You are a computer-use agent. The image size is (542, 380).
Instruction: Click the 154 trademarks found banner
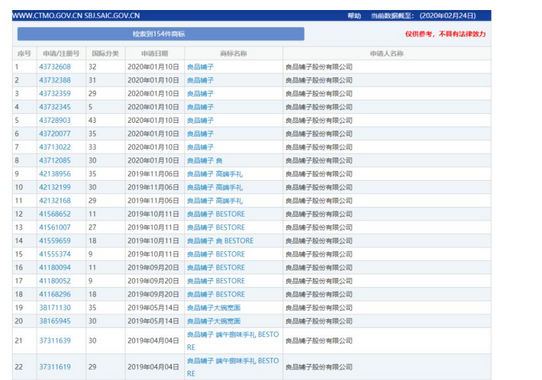(161, 34)
